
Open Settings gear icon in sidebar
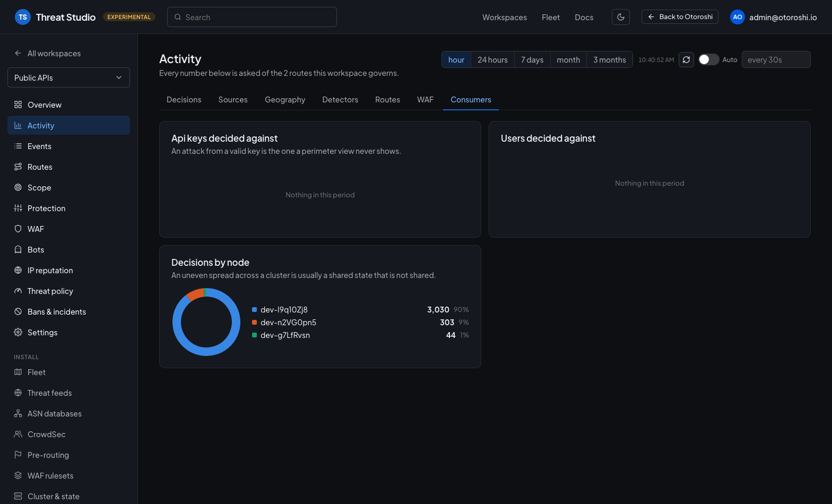pyautogui.click(x=18, y=333)
